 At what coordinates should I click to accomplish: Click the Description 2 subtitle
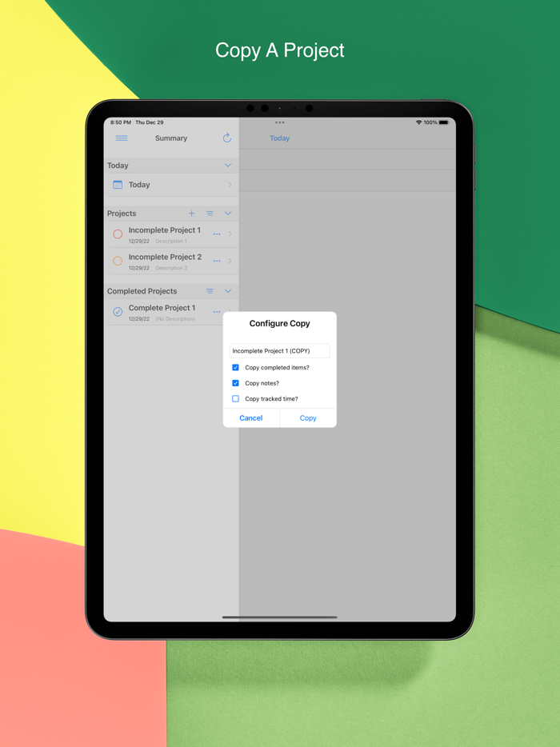(x=171, y=268)
